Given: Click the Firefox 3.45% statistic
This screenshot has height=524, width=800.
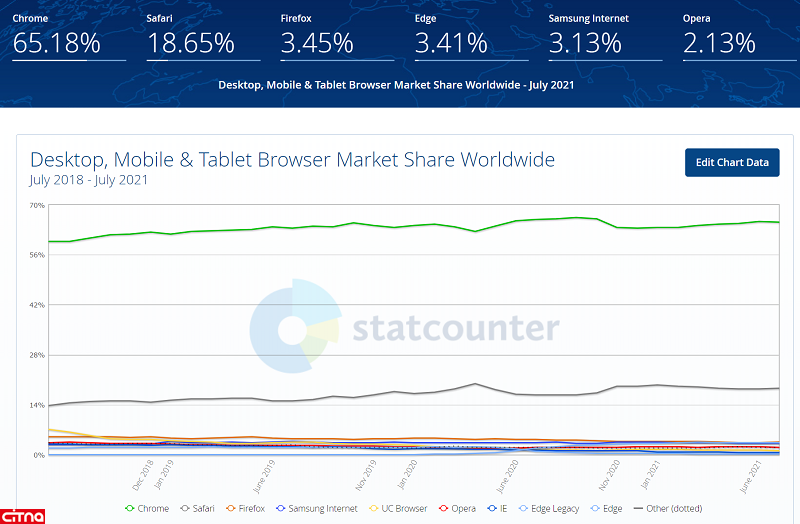Looking at the screenshot, I should point(317,43).
